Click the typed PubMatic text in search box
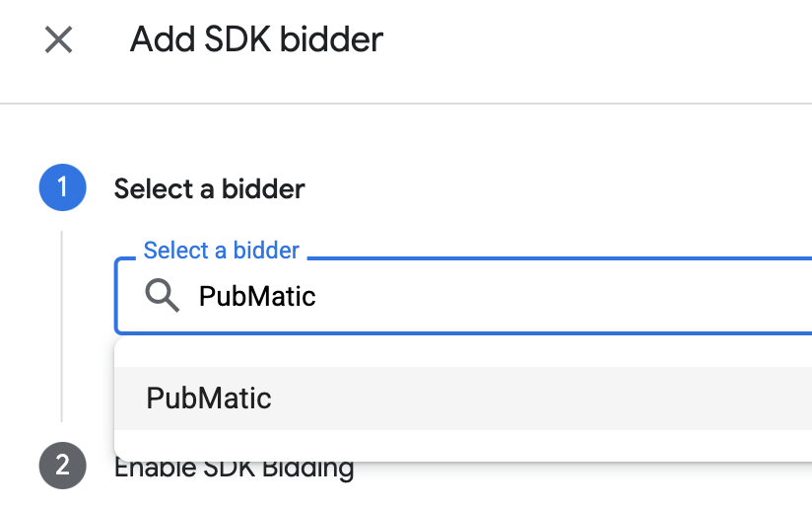The image size is (812, 507). (257, 296)
